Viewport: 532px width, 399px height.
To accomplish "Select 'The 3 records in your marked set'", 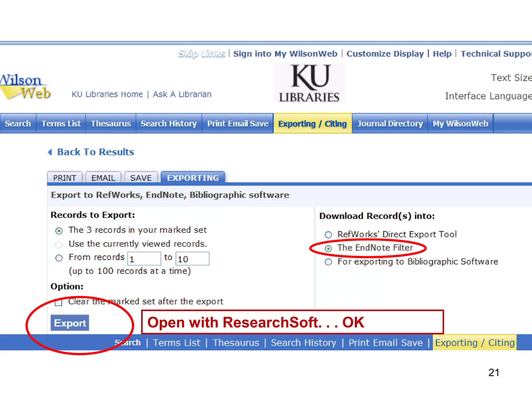I will pyautogui.click(x=59, y=231).
